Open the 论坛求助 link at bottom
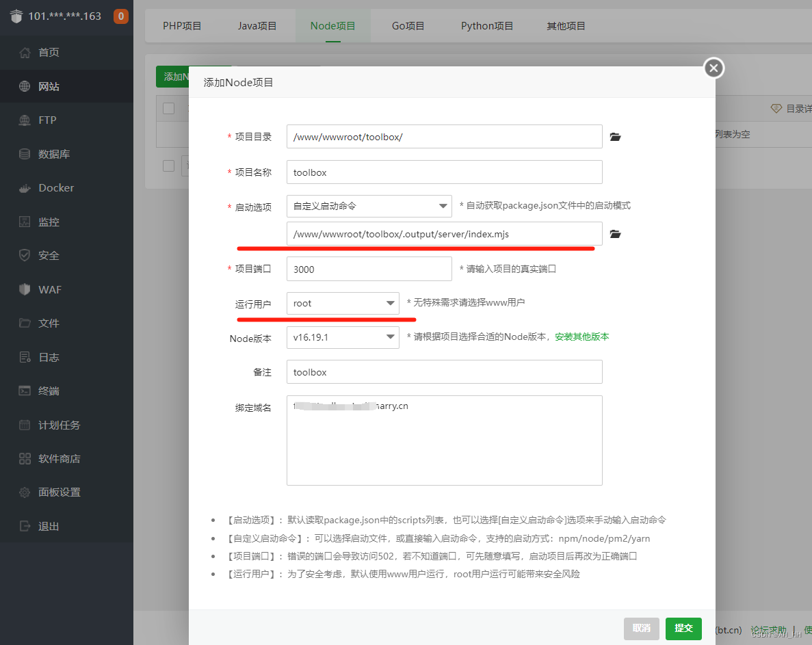Screen dimensions: 812x645 click(768, 630)
